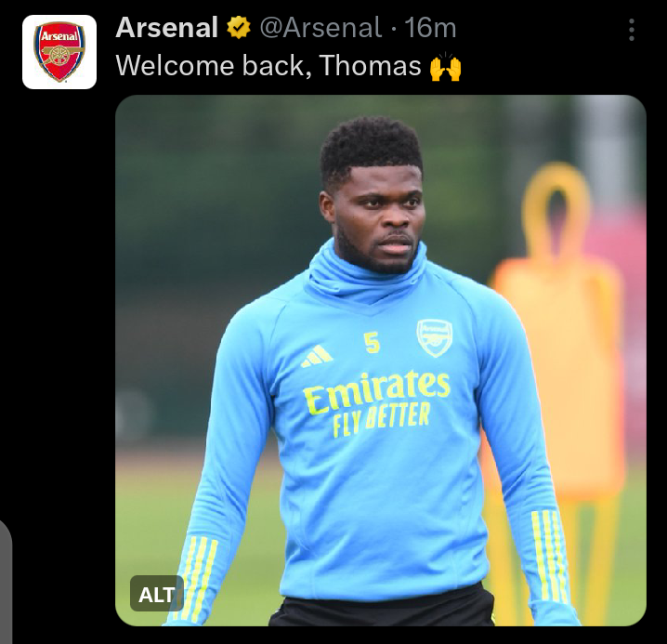Screen dimensions: 667x644
Task: Click the adidas logo on the shirt
Action: click(x=318, y=356)
